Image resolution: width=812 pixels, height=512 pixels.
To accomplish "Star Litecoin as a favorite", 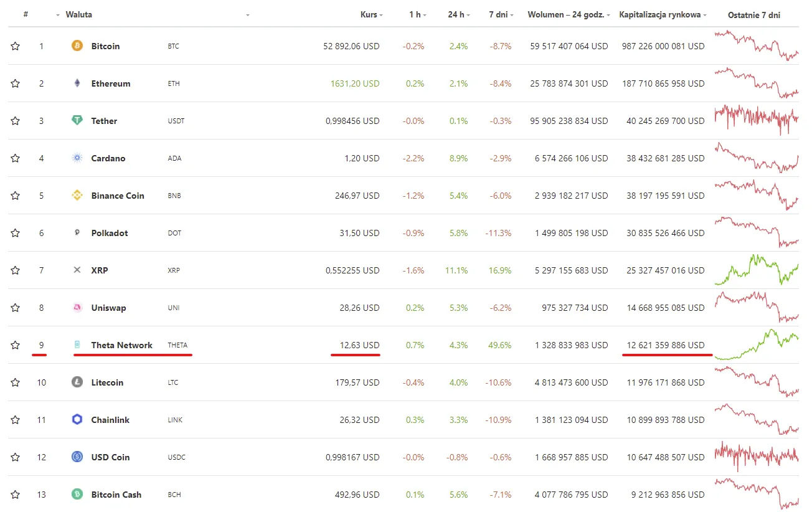I will pyautogui.click(x=15, y=382).
